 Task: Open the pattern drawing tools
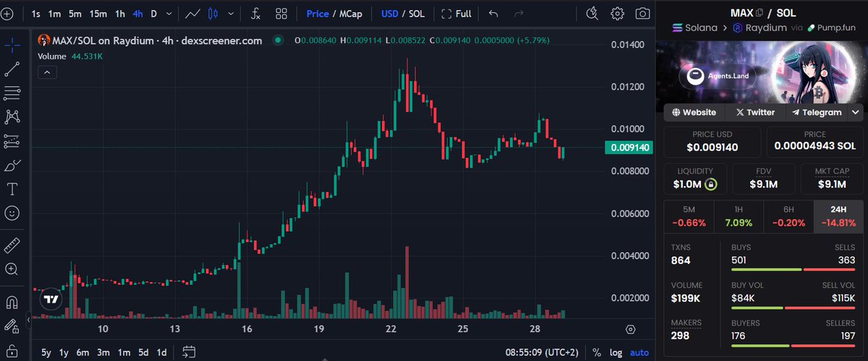point(12,116)
